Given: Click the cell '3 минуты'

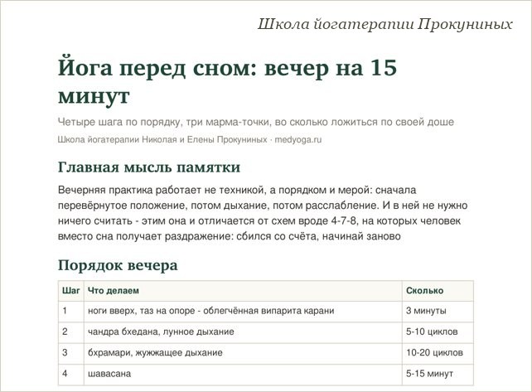Looking at the screenshot, I should point(438,312).
